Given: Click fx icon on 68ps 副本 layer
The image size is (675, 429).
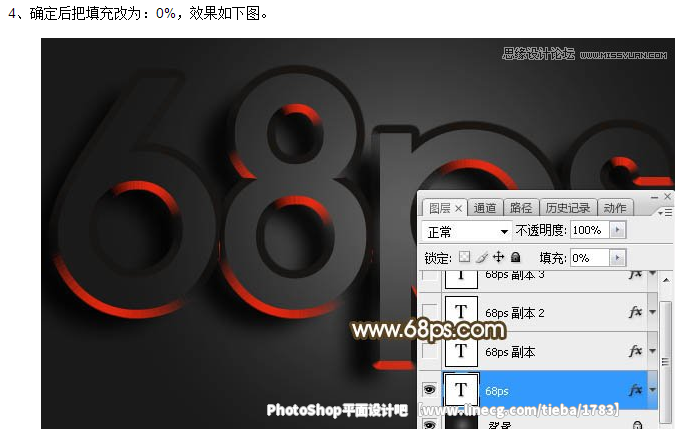Looking at the screenshot, I should pyautogui.click(x=635, y=352).
